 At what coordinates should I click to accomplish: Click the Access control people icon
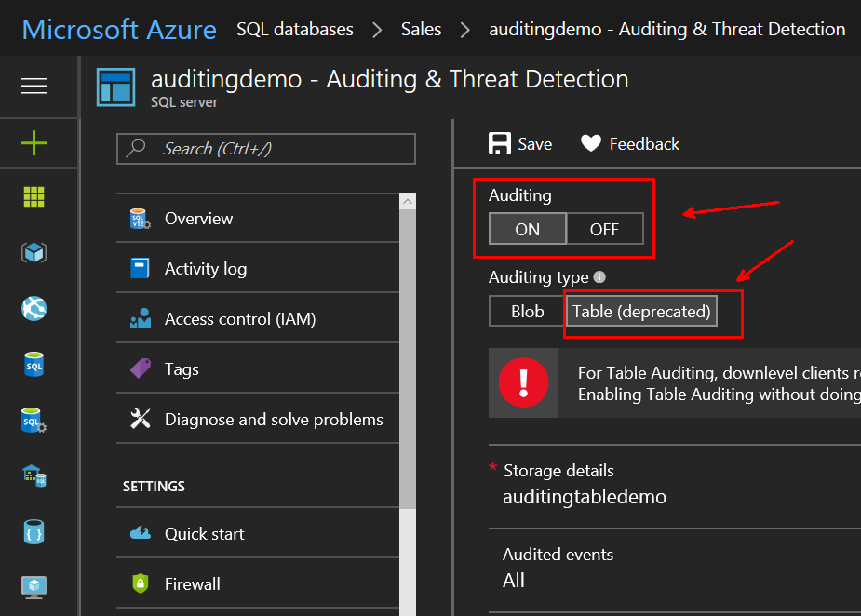coord(141,319)
